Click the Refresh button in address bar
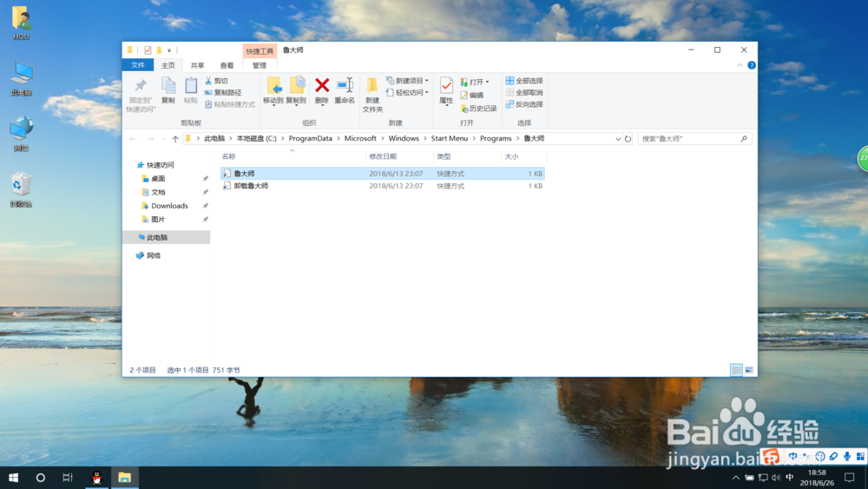The width and height of the screenshot is (868, 489). 628,139
